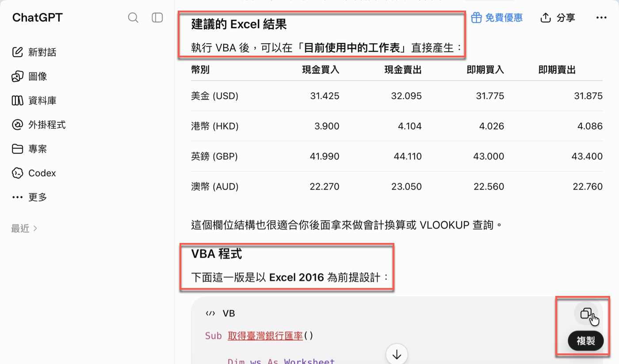Click the 即期買入 column header
619x364 pixels.
coord(485,70)
